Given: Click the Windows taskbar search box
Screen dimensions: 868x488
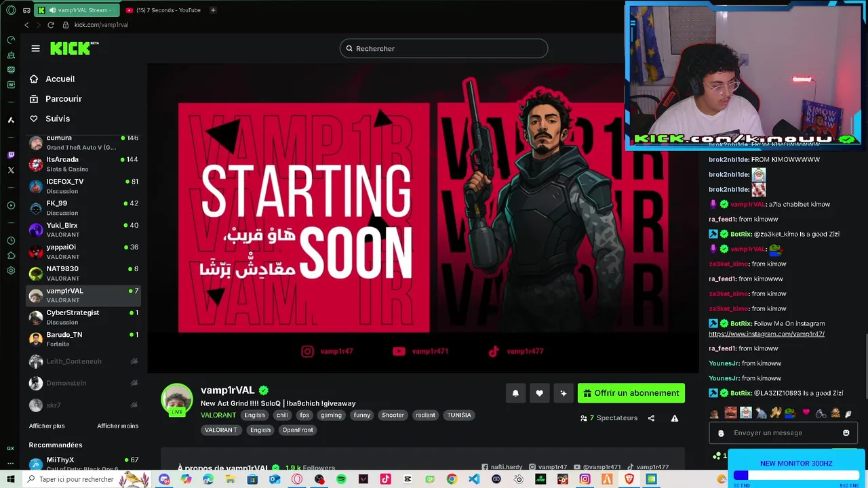Looking at the screenshot, I should [87, 479].
